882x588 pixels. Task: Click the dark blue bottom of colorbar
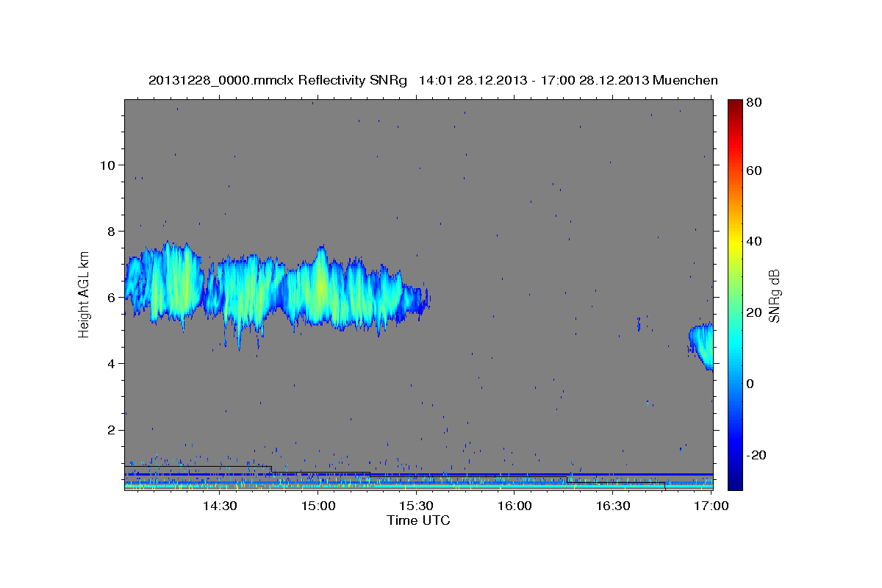pos(735,484)
